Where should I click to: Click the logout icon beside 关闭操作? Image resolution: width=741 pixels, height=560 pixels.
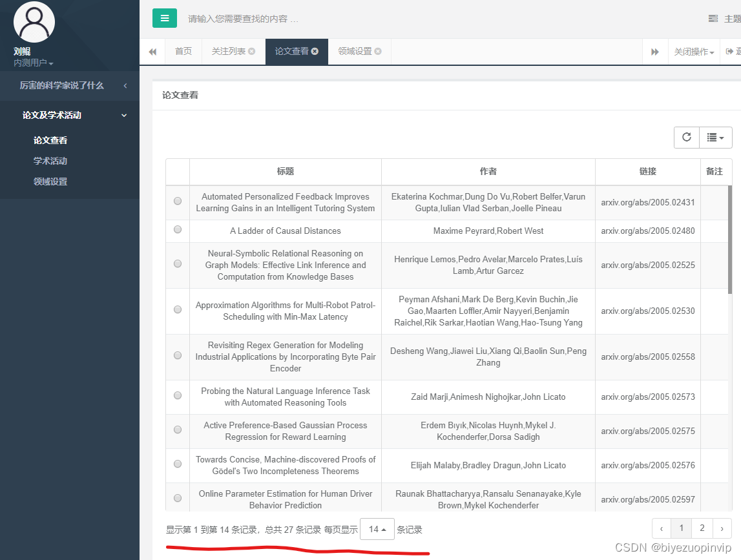click(729, 51)
